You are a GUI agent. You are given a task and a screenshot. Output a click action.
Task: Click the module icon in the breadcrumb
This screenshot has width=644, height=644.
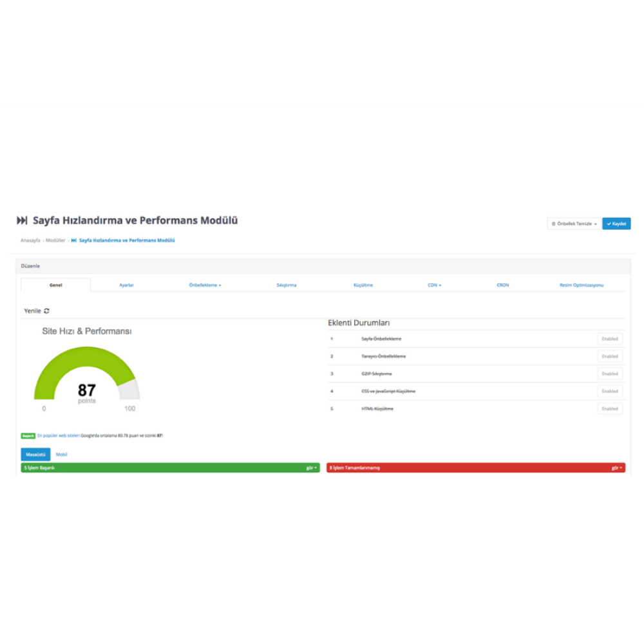74,240
